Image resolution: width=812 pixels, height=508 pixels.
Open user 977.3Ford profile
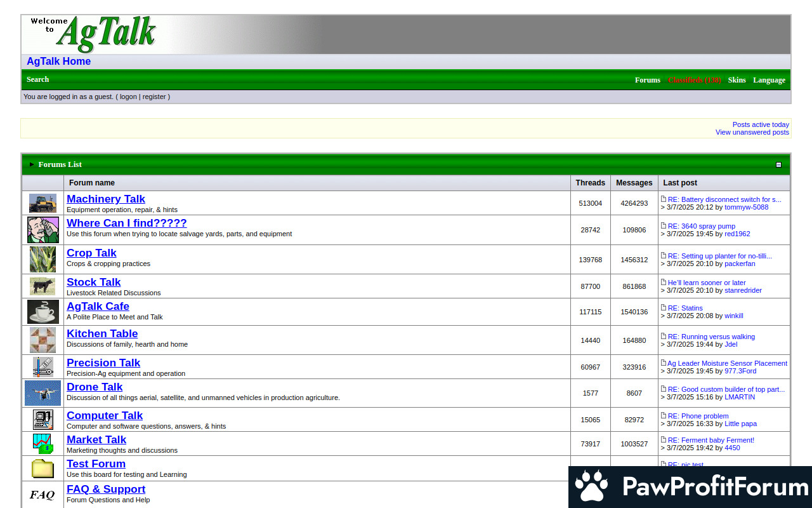740,371
